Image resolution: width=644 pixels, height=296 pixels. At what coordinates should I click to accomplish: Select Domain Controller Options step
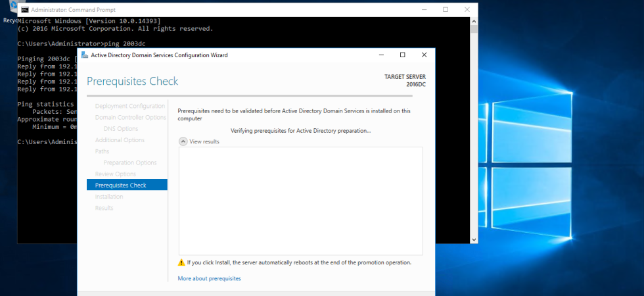(x=131, y=117)
